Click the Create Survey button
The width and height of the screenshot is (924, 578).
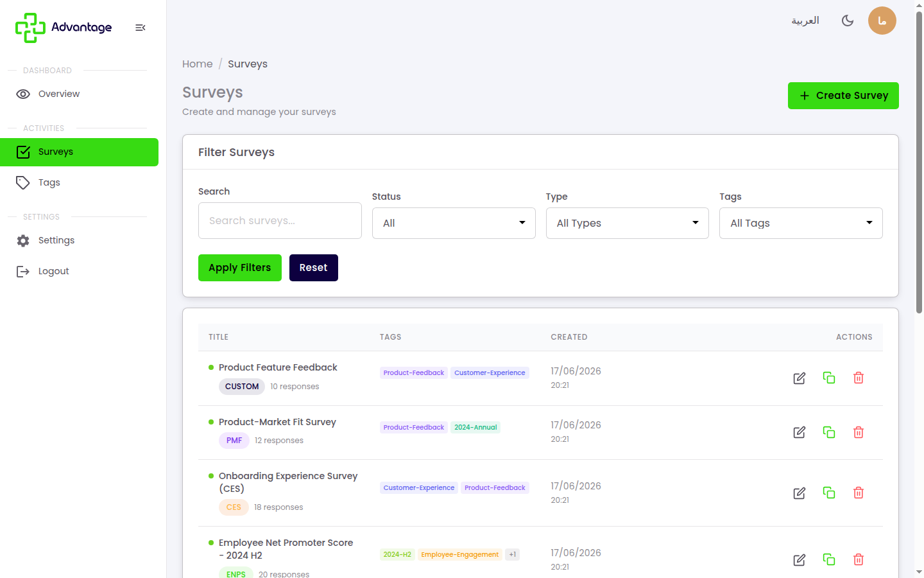pos(843,96)
